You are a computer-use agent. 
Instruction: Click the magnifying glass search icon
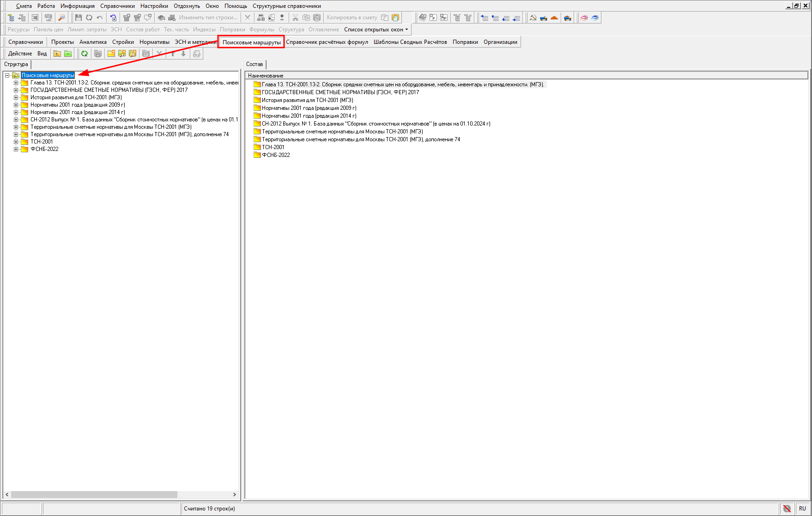coord(61,18)
